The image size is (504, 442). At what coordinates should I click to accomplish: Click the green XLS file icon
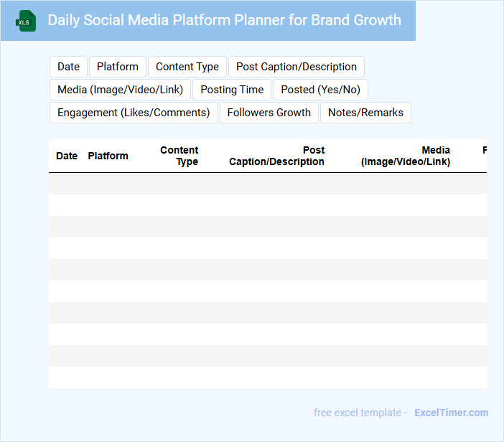pyautogui.click(x=26, y=21)
